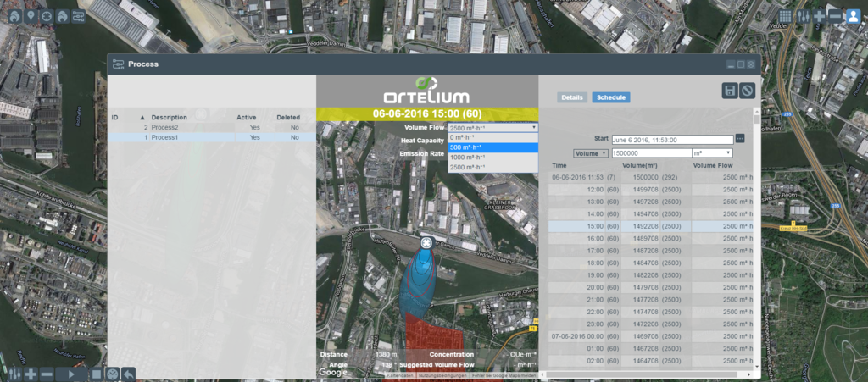Switch to the Schedule tab
The image size is (868, 382).
pos(610,97)
